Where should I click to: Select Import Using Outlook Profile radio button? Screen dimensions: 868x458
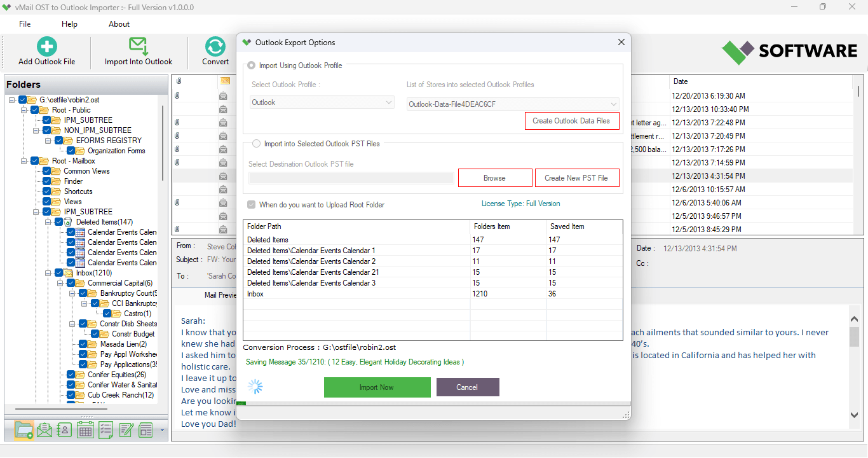coord(252,66)
